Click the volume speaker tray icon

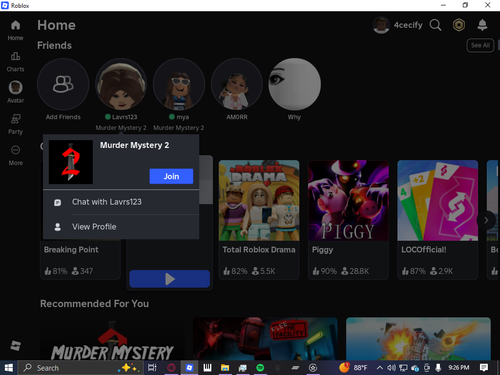(391, 368)
